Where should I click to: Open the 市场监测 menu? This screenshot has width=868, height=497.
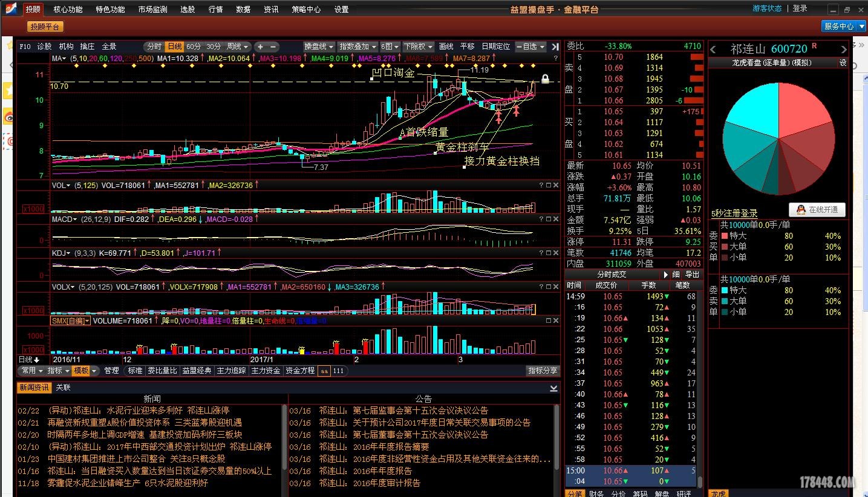point(152,9)
